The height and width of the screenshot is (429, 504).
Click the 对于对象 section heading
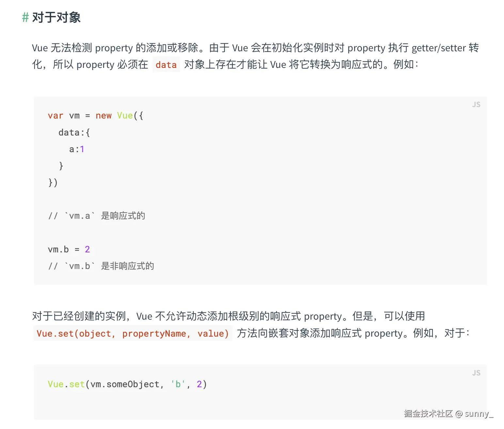(x=56, y=17)
